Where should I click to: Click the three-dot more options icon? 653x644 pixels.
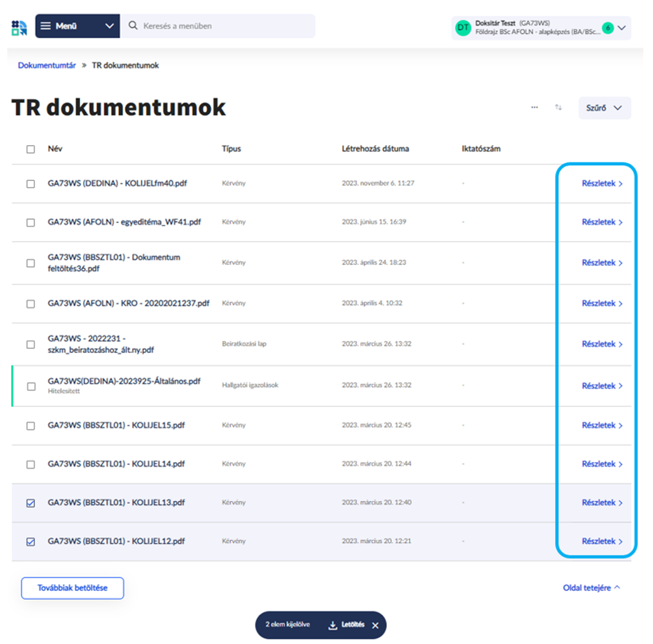tap(534, 108)
